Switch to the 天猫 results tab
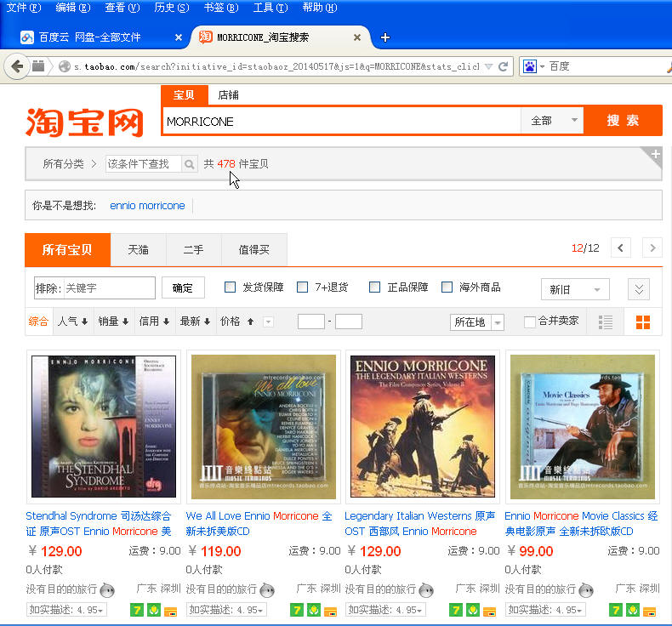 click(x=138, y=250)
